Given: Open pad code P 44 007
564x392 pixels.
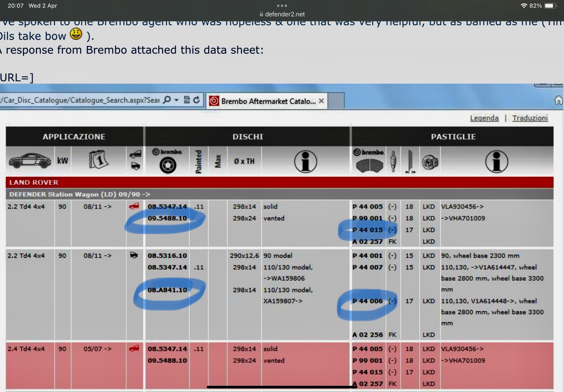Looking at the screenshot, I should pos(367,267).
